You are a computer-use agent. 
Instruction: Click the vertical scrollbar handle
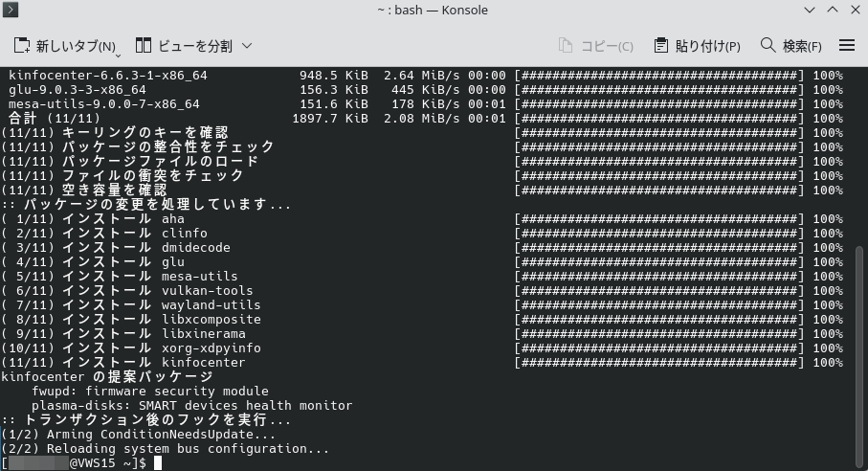pos(860,354)
